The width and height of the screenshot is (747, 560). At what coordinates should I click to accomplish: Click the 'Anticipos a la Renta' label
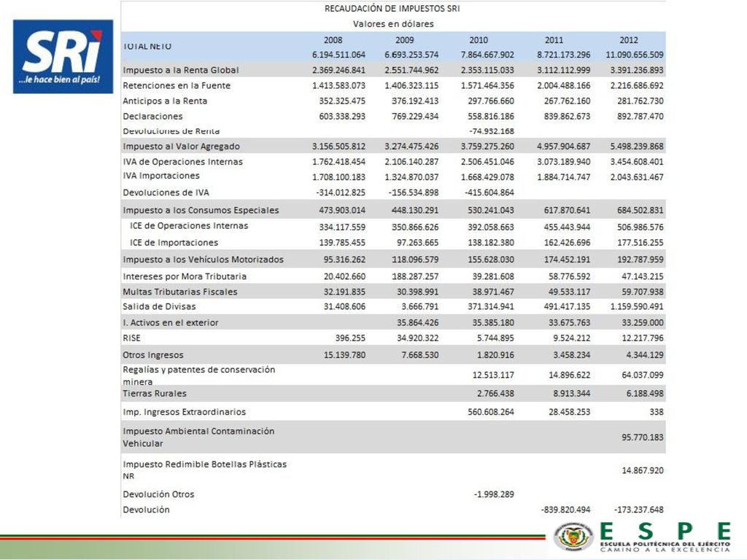tap(165, 101)
